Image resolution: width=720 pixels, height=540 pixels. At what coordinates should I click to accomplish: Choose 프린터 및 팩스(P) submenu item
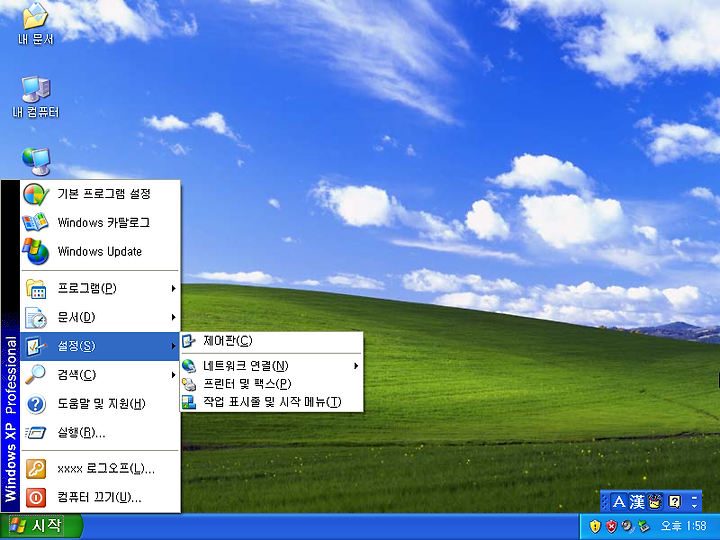(272, 384)
